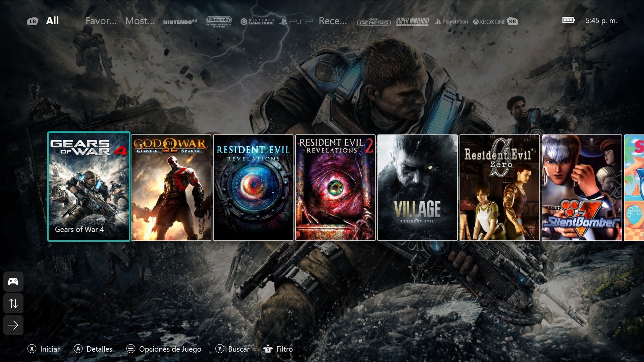Open God of War Ghost of Sparta cover
Viewport: 644px width, 362px height.
[x=171, y=188]
